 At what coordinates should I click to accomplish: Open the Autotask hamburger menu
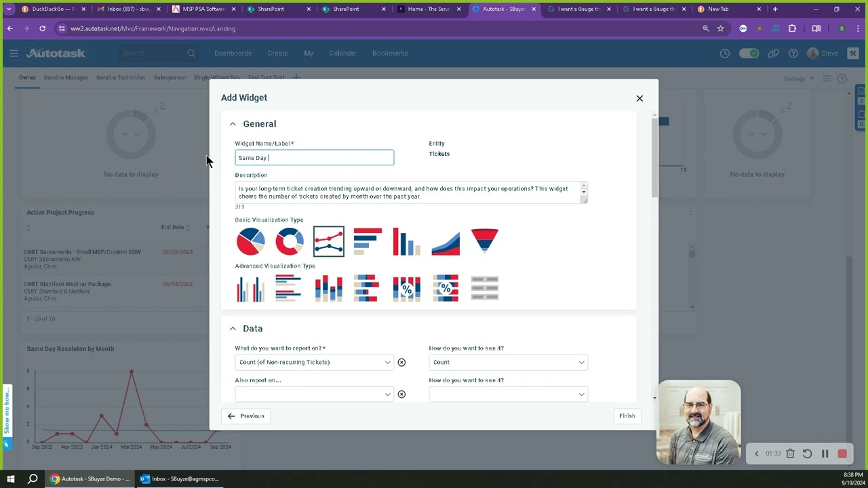pos(14,53)
